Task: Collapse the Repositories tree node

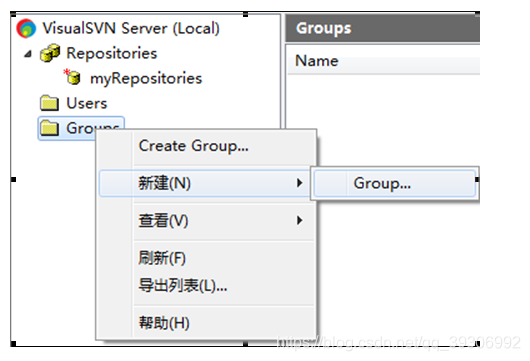Action: pyautogui.click(x=28, y=54)
